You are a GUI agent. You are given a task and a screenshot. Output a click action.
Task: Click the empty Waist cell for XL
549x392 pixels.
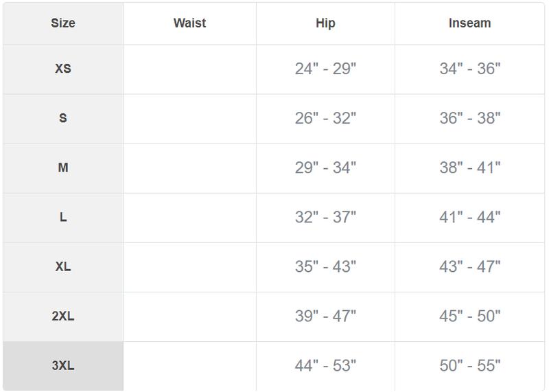coord(189,266)
